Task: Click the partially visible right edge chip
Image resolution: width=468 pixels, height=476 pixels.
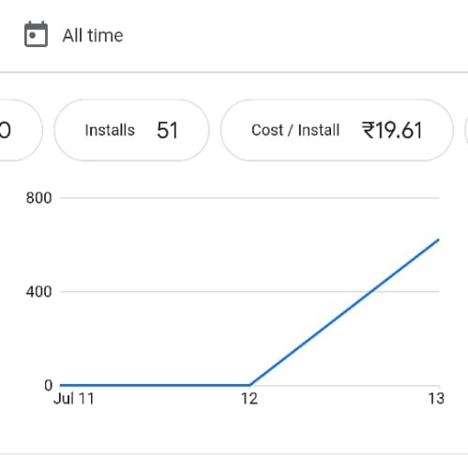Action: click(x=466, y=131)
